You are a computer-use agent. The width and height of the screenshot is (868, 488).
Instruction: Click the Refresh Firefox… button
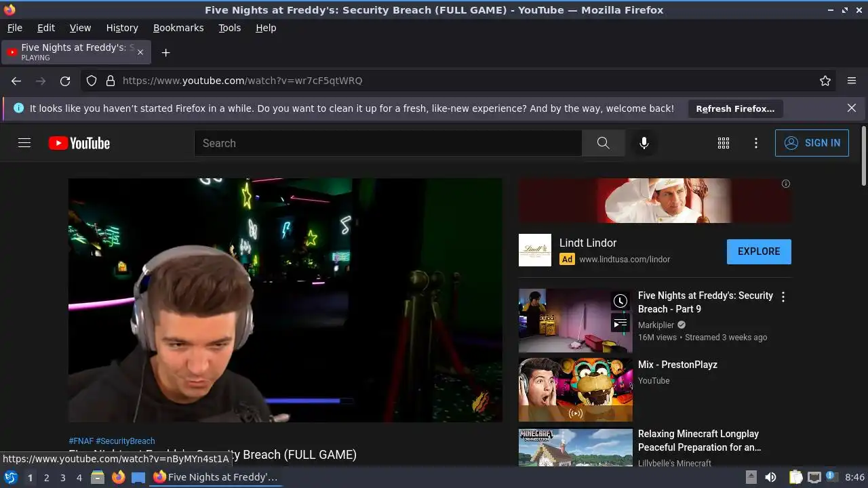pyautogui.click(x=735, y=108)
